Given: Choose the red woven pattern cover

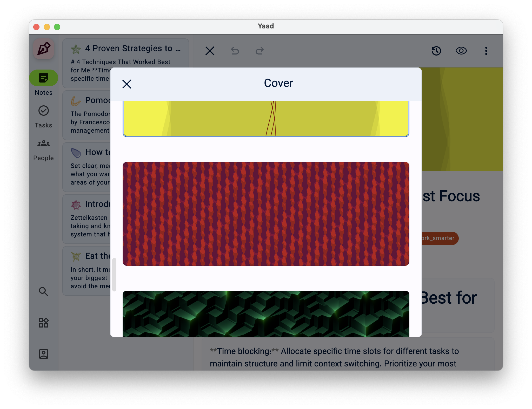Looking at the screenshot, I should (266, 214).
